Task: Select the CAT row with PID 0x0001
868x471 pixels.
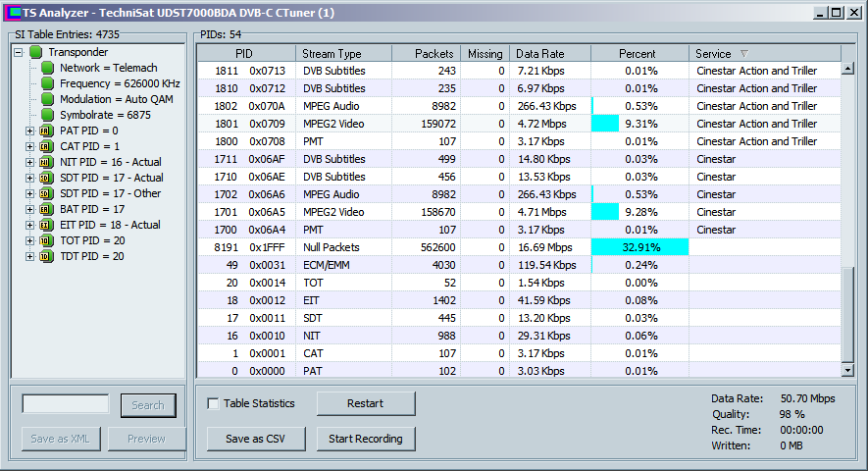Action: (519, 353)
